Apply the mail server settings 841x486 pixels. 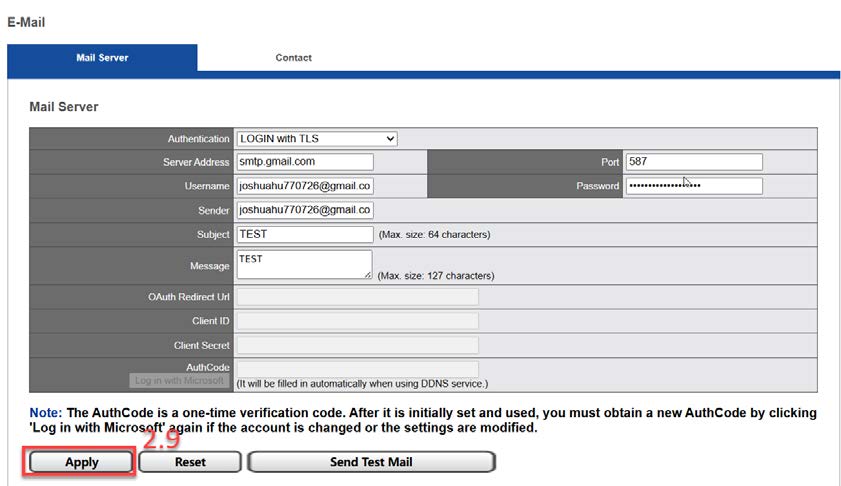click(x=82, y=462)
